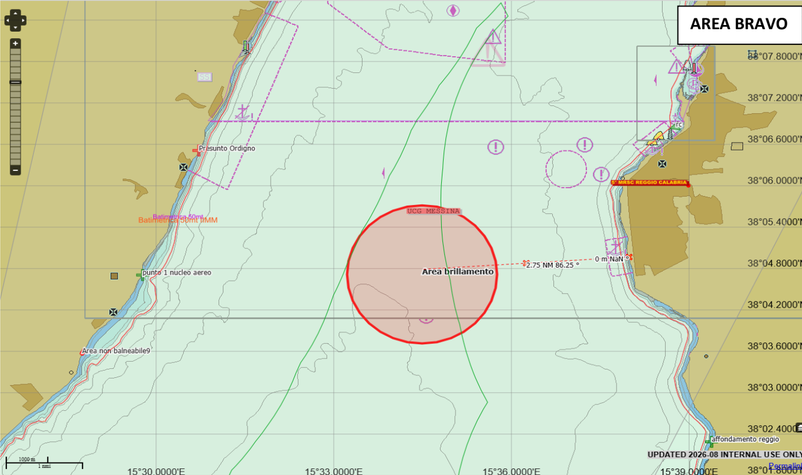Click the affondamento reggio text label
The image size is (802, 475).
point(746,439)
